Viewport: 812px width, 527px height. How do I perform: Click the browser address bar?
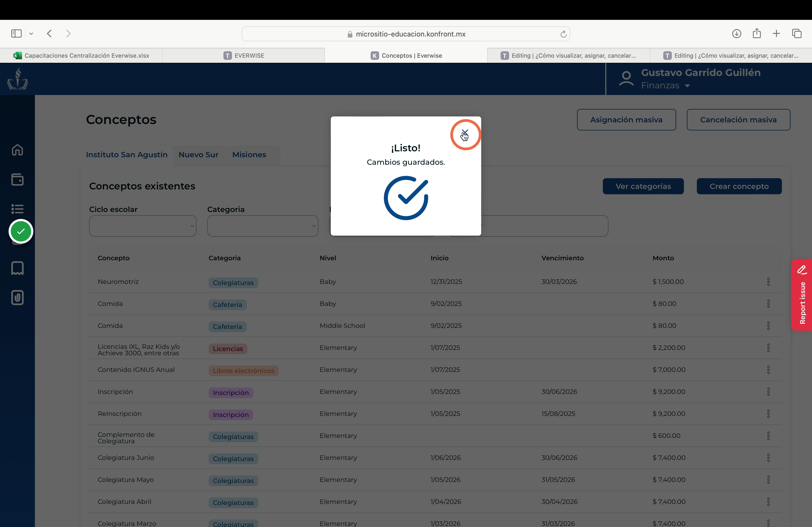coord(406,34)
